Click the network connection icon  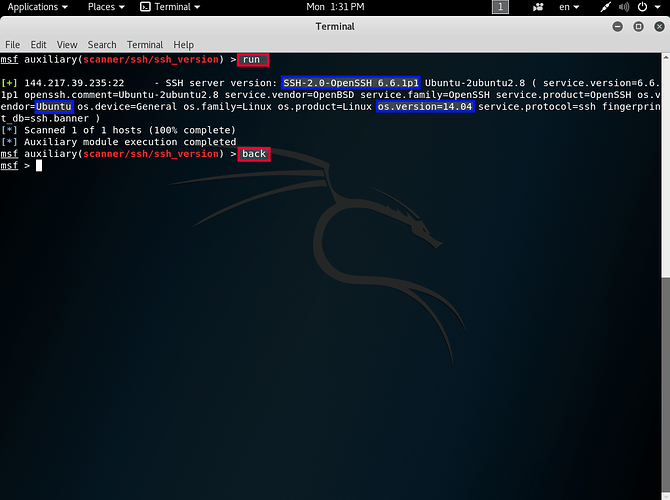click(x=605, y=7)
